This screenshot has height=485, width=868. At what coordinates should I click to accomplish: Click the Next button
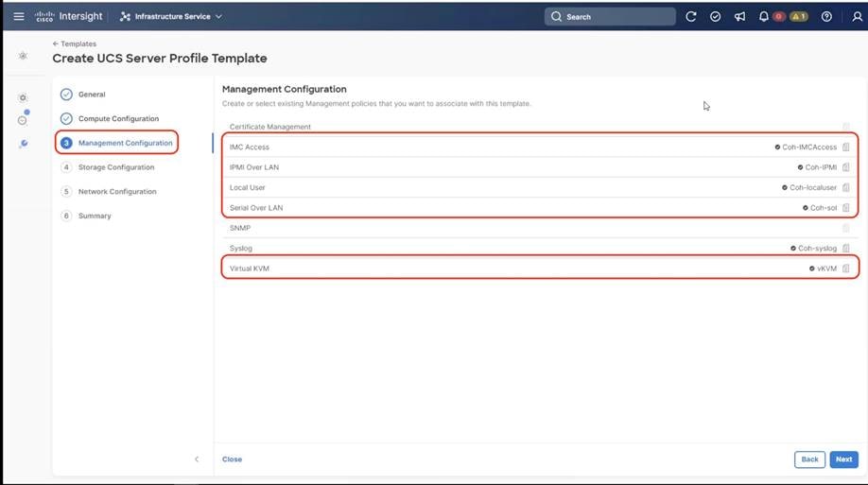pyautogui.click(x=843, y=459)
